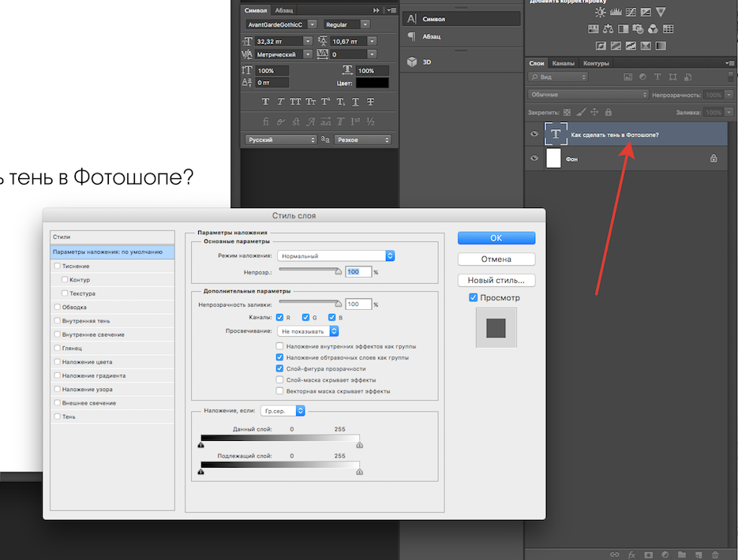Add an Invert adjustment layer
The width and height of the screenshot is (738, 560).
(601, 46)
